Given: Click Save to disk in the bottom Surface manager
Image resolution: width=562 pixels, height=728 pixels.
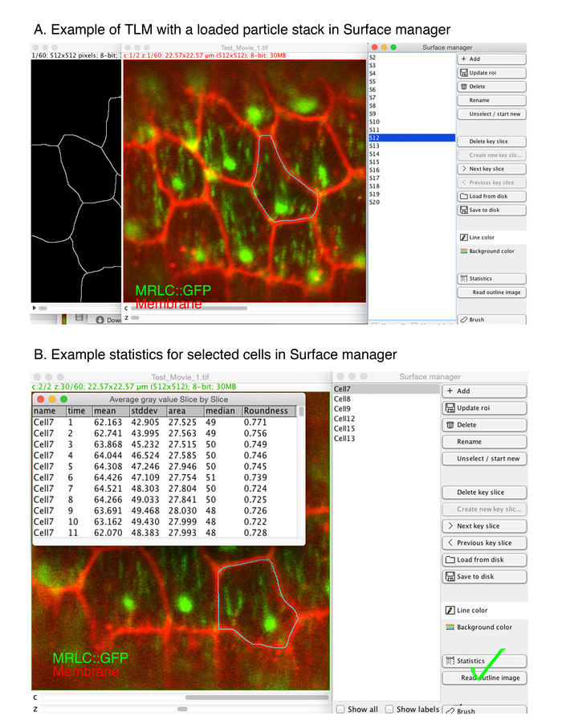Looking at the screenshot, I should (x=484, y=576).
